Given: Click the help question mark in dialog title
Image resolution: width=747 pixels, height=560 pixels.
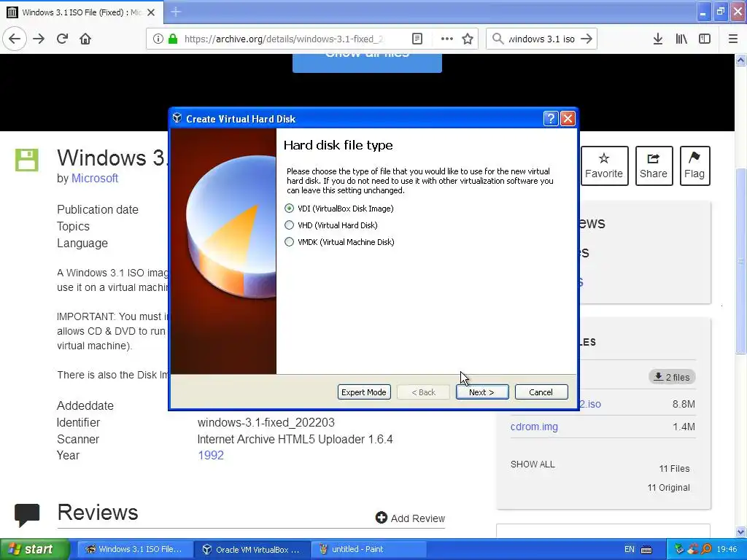Looking at the screenshot, I should [x=551, y=119].
